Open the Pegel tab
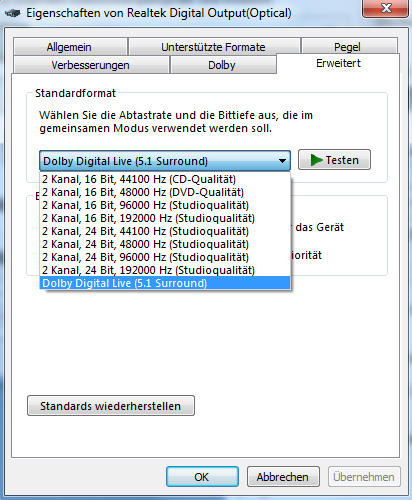 (x=349, y=47)
